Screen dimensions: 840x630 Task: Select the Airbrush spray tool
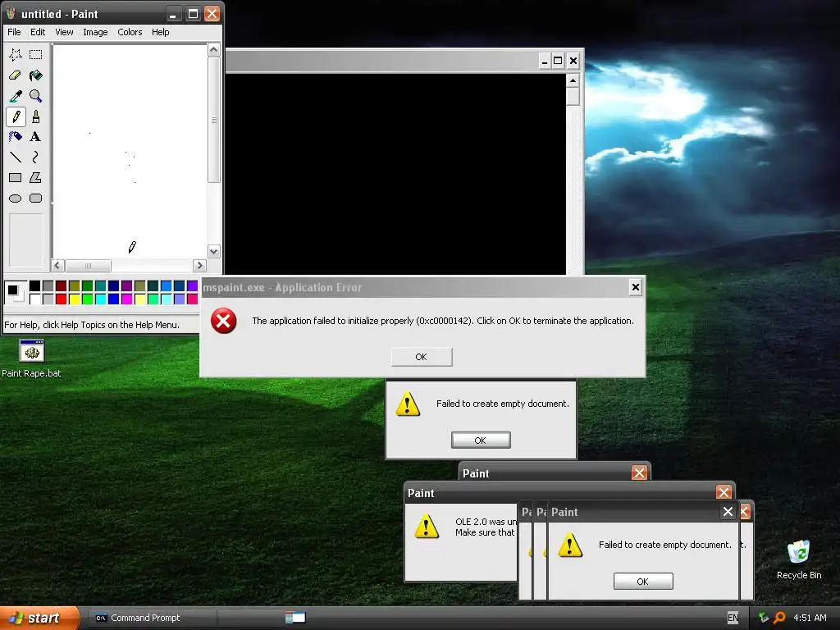[x=15, y=137]
